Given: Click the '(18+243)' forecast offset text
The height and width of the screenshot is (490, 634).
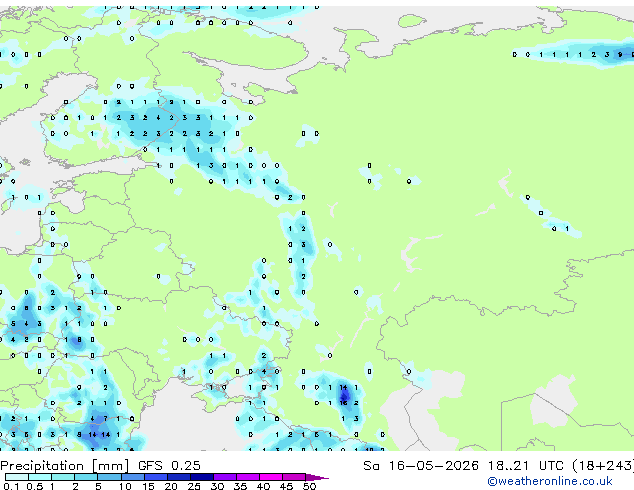Looking at the screenshot, I should pos(603,466).
